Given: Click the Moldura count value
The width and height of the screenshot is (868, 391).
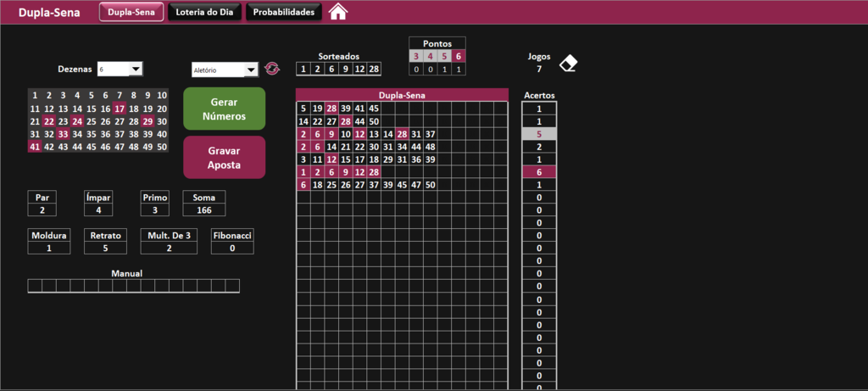Looking at the screenshot, I should 49,249.
